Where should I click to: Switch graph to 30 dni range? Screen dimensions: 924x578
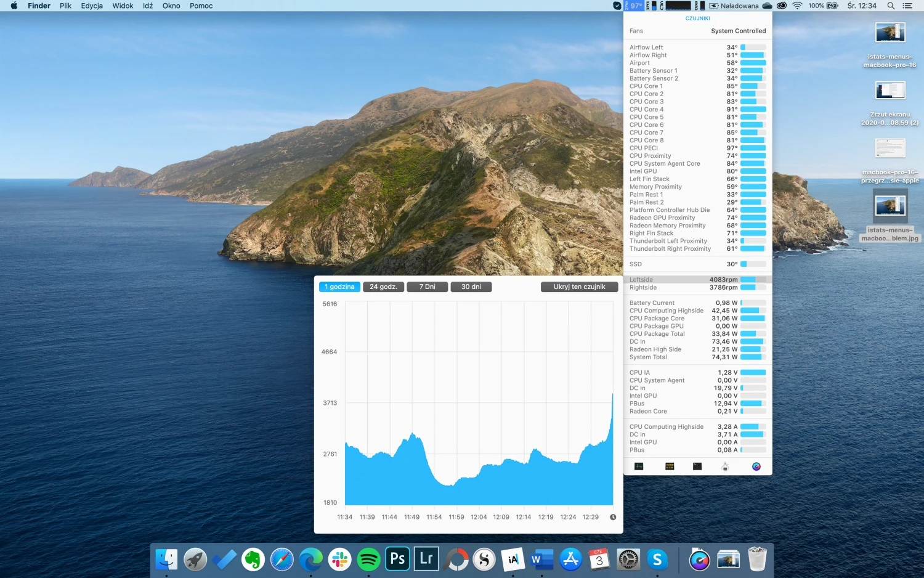coord(471,287)
